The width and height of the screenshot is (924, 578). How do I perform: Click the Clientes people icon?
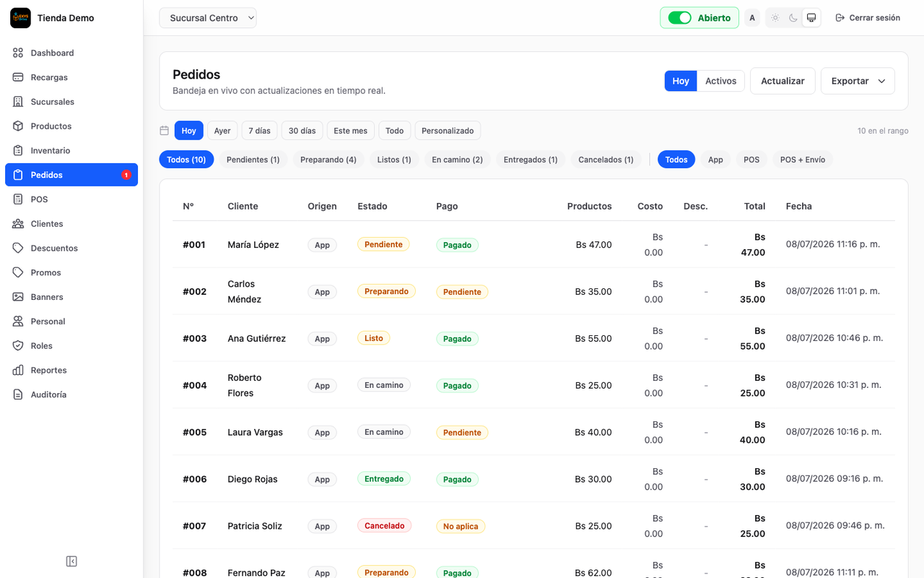click(x=18, y=224)
